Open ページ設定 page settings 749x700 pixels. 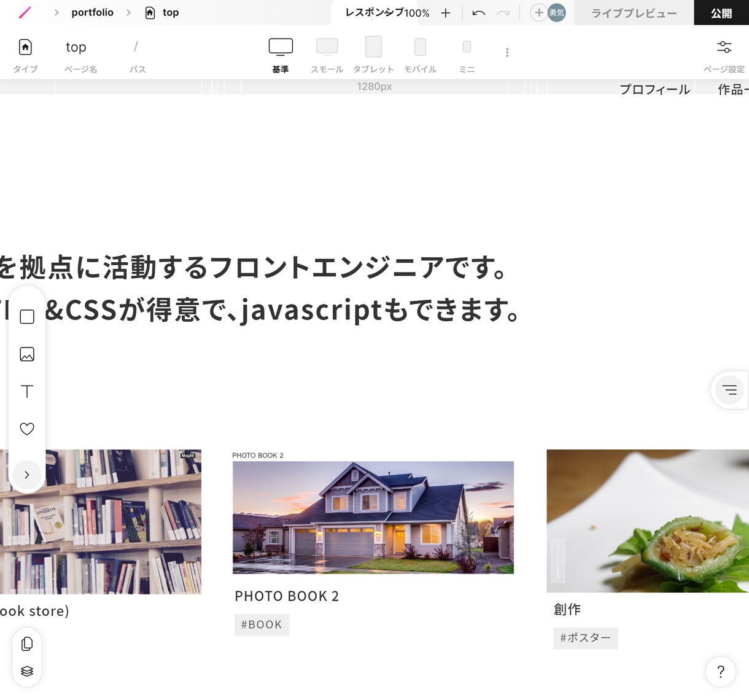[x=724, y=54]
